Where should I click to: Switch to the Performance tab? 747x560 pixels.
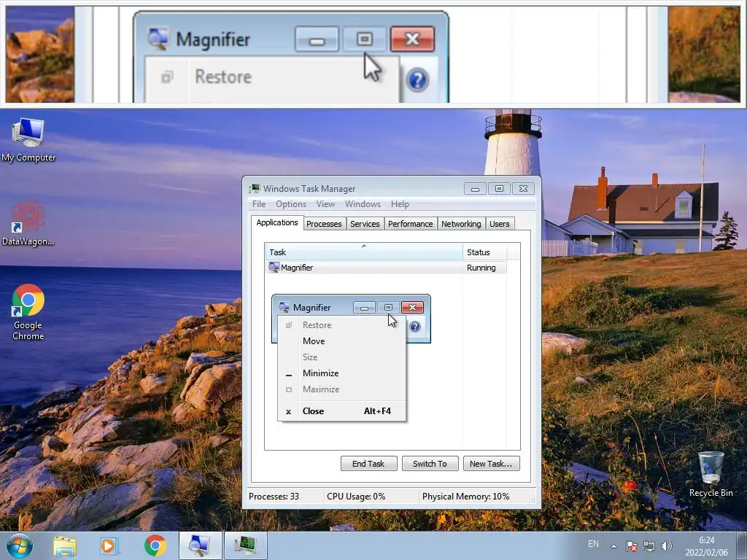coord(410,224)
